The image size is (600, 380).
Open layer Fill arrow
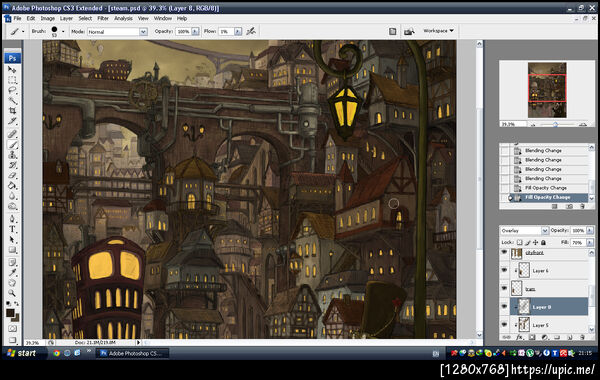589,242
